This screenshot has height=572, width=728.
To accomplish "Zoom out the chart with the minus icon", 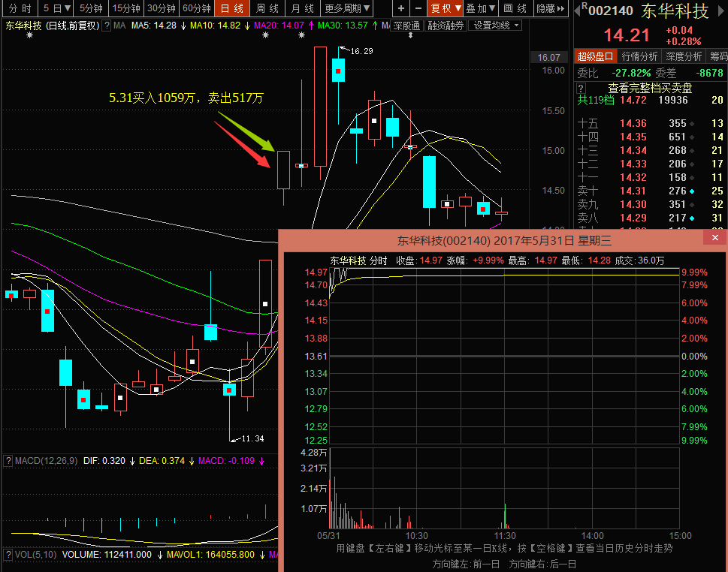I will 418,8.
